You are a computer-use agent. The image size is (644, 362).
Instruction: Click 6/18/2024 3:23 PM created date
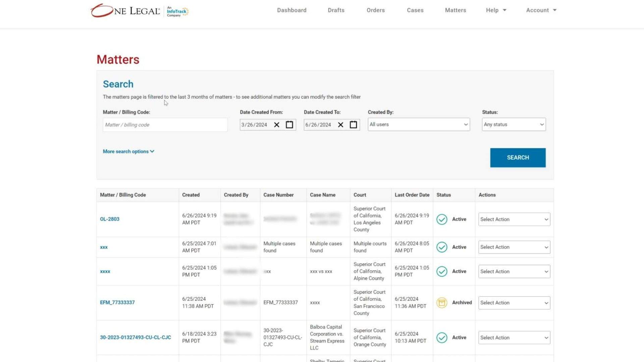point(199,338)
